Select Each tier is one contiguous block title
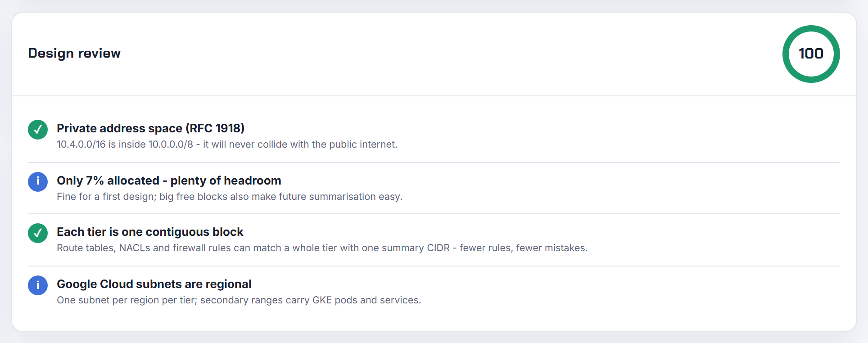The width and height of the screenshot is (868, 343). 150,232
